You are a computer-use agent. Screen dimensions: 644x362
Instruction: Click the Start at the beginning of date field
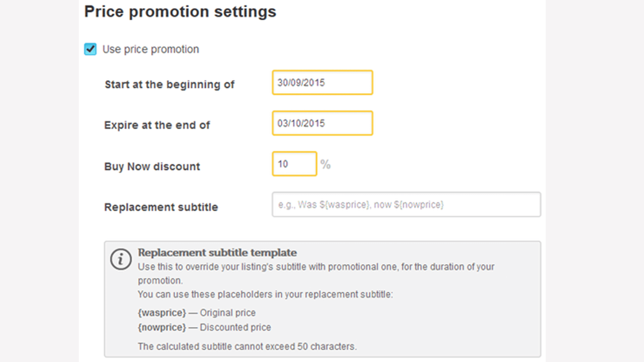[x=322, y=82]
